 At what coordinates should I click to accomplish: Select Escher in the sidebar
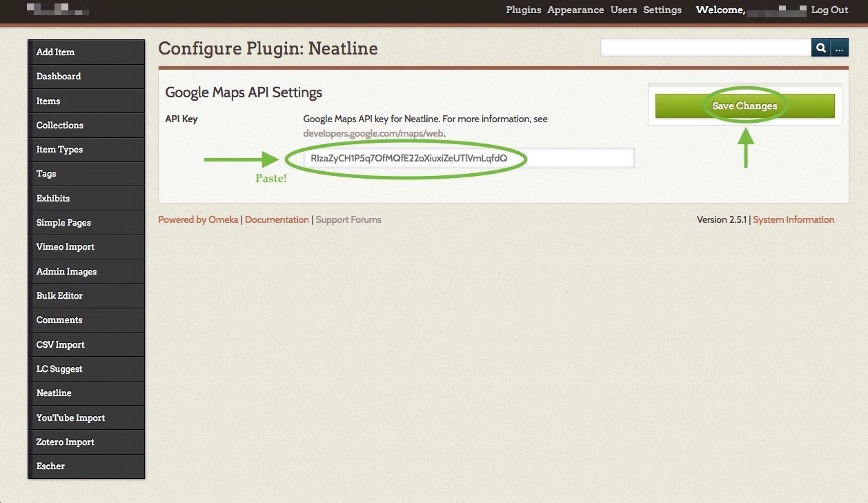tap(86, 466)
